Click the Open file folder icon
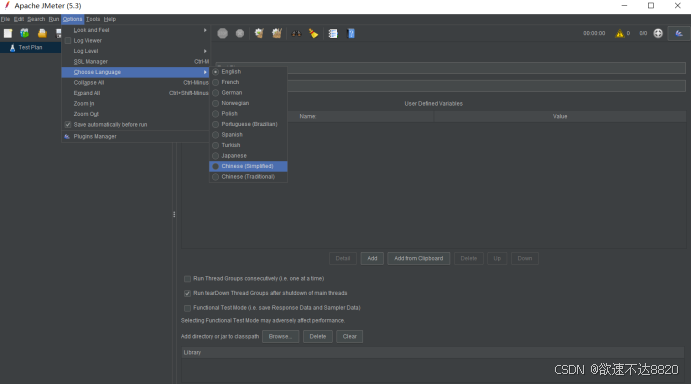Screen dimensions: 691x384 click(x=42, y=34)
